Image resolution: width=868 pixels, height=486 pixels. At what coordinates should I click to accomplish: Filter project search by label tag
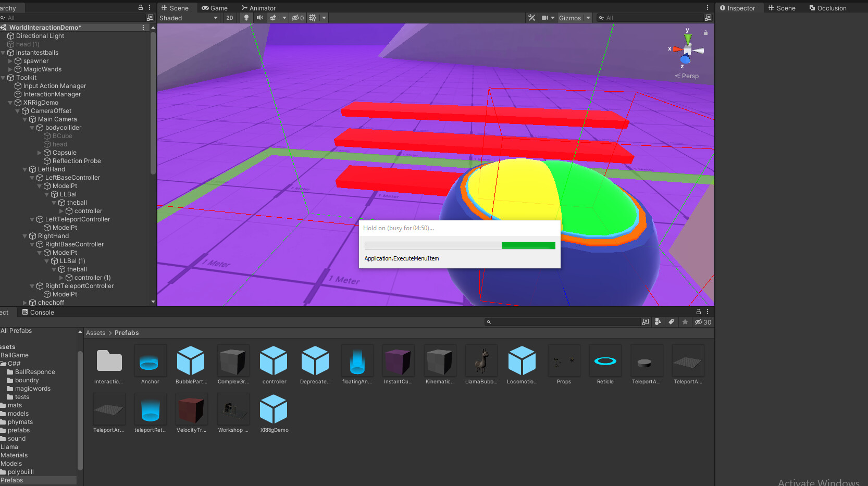[x=671, y=322]
